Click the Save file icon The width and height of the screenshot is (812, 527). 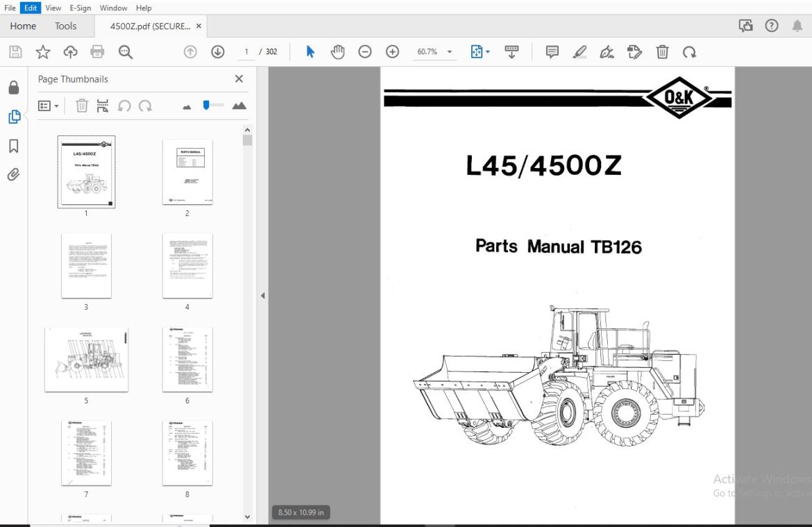tap(15, 52)
